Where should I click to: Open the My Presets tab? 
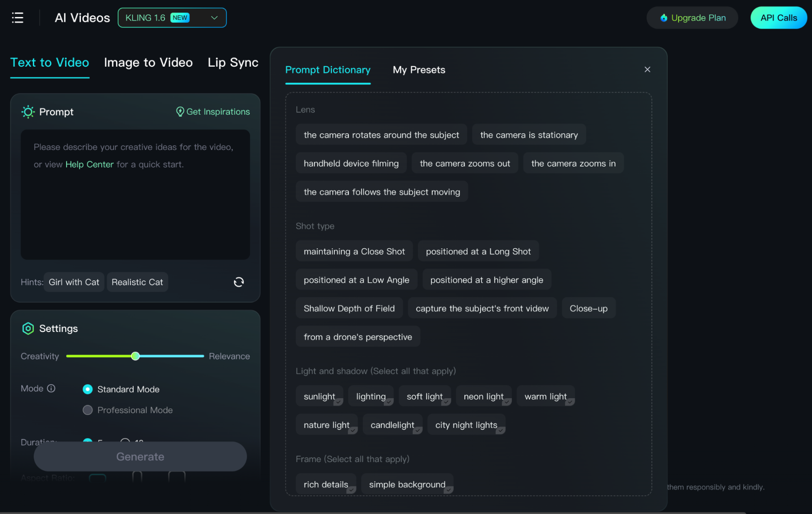click(x=419, y=70)
